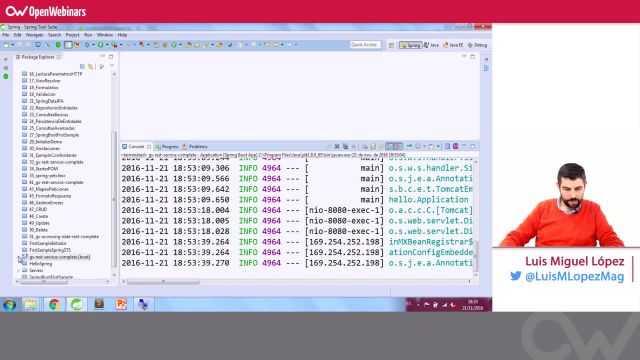Click the Spring Tool Suite taskbar icon
The height and width of the screenshot is (360, 640).
[76, 304]
